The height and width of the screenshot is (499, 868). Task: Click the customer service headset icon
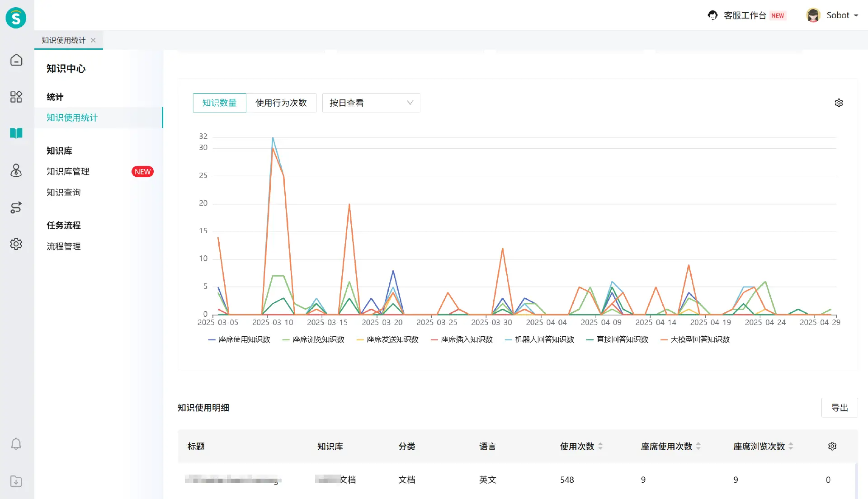(x=713, y=15)
